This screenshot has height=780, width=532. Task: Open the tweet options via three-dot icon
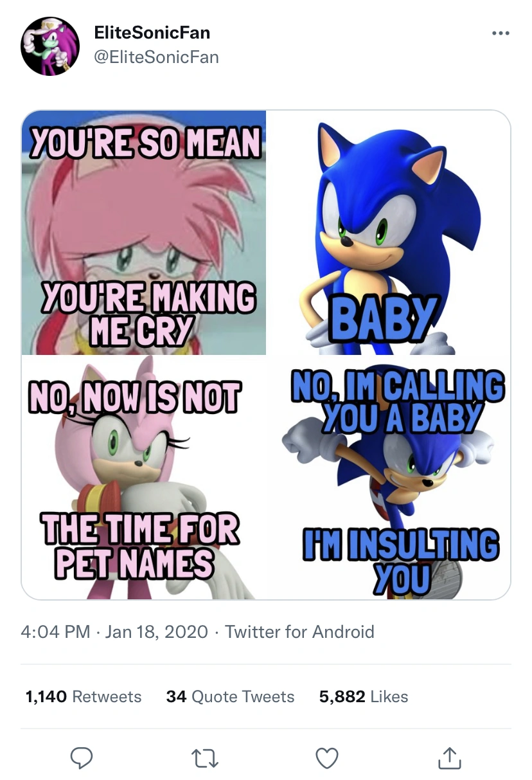tap(501, 32)
